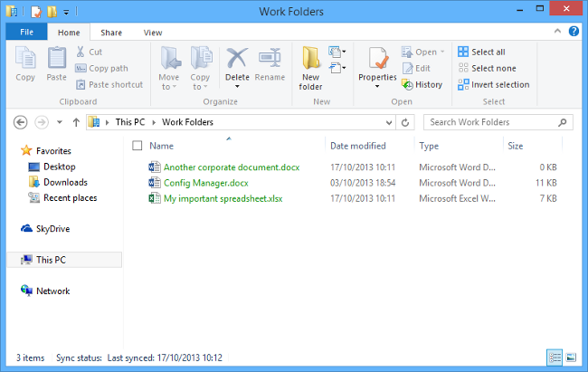Open the Recent locations dropdown arrow
Screen dimensions: 588x372
click(x=59, y=122)
